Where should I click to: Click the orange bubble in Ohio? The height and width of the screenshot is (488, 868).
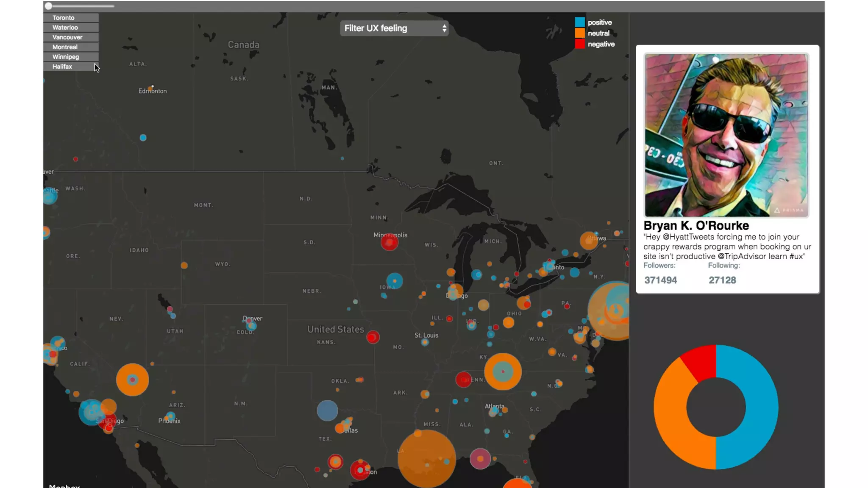coord(509,323)
